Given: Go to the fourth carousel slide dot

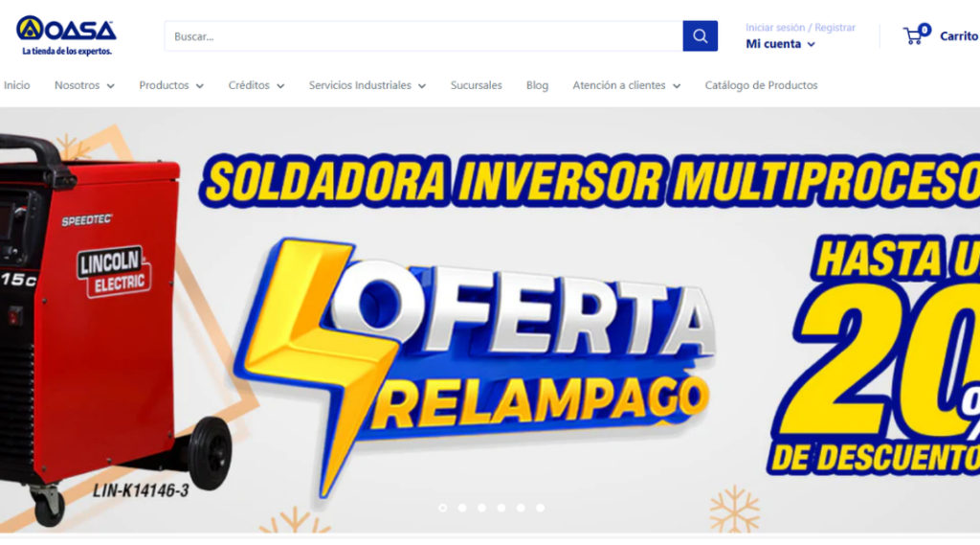Looking at the screenshot, I should coord(501,508).
